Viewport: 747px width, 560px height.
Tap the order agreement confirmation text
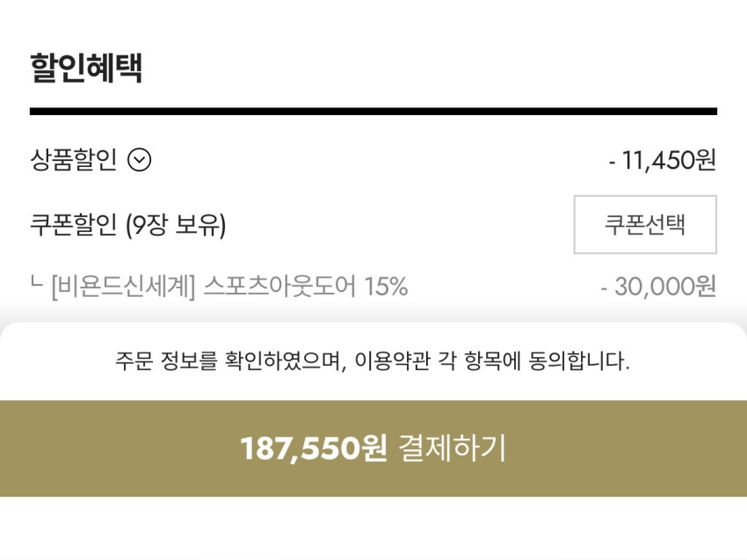[x=373, y=361]
